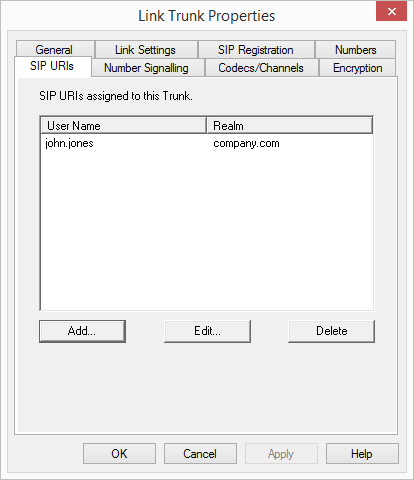
Task: Click the SIP URIs tab
Action: coord(52,66)
